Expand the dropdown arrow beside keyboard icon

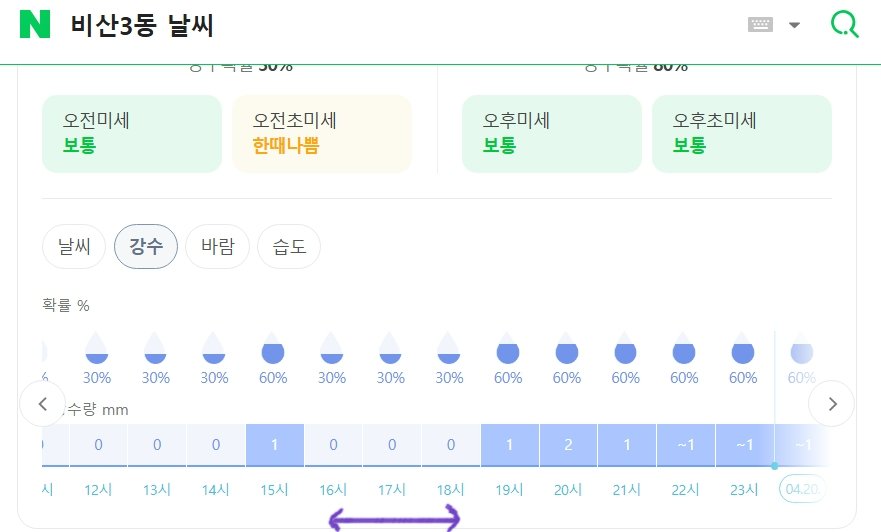(794, 25)
